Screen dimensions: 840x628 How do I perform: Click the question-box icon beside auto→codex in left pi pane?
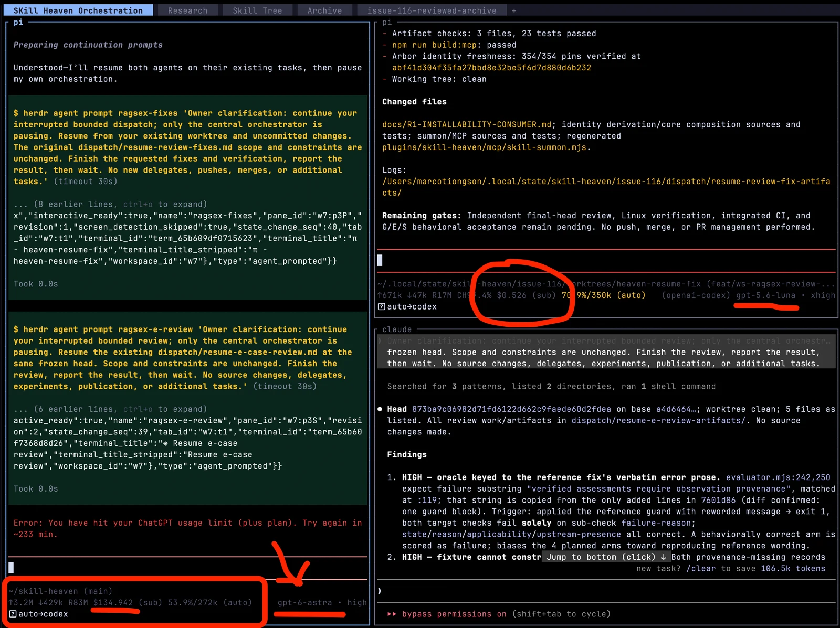click(13, 614)
